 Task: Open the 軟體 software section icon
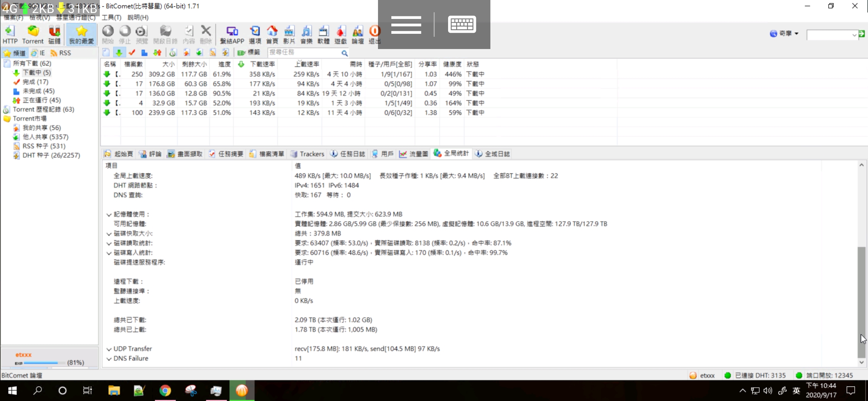323,35
